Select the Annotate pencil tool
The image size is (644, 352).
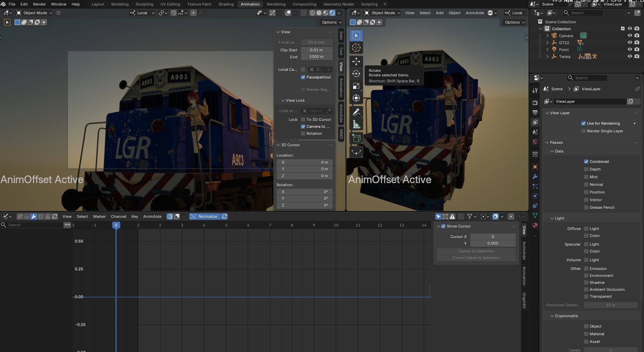pos(356,112)
